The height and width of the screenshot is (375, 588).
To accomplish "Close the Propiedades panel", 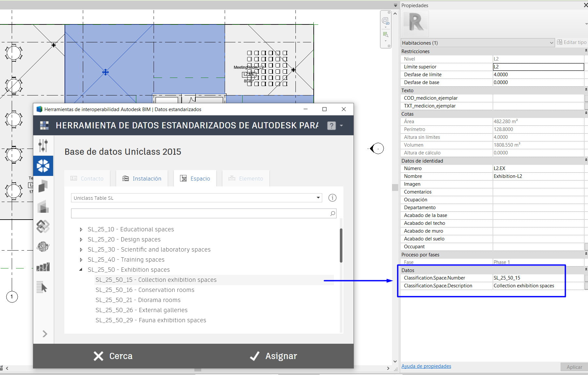I will (585, 5).
